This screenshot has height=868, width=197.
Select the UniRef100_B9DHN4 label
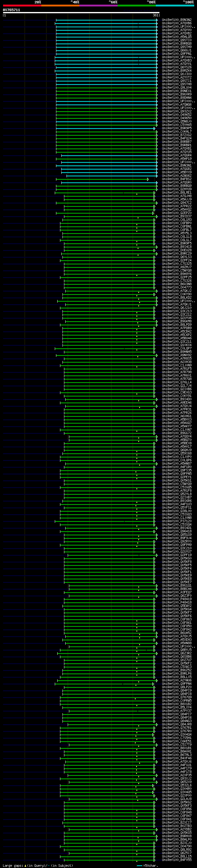[177, 98]
